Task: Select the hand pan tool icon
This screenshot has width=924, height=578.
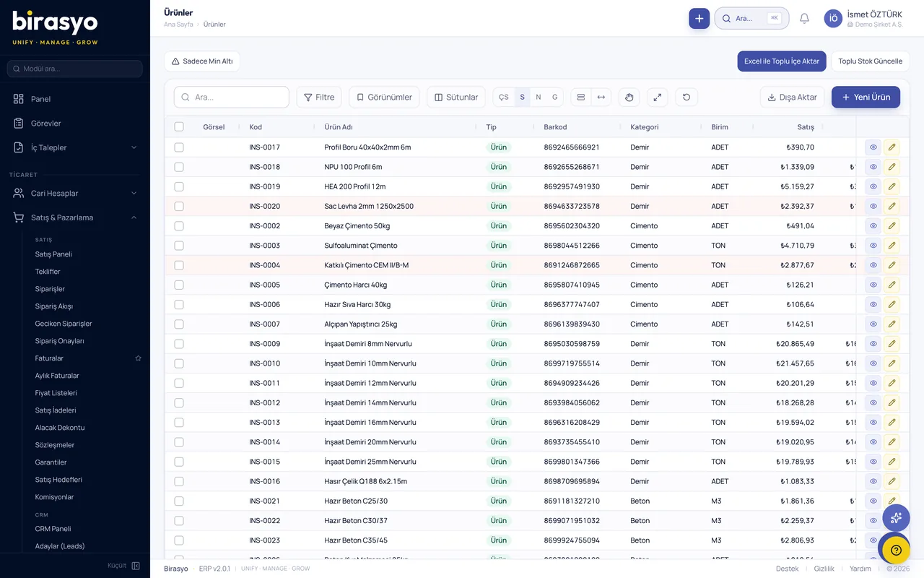Action: pyautogui.click(x=629, y=98)
